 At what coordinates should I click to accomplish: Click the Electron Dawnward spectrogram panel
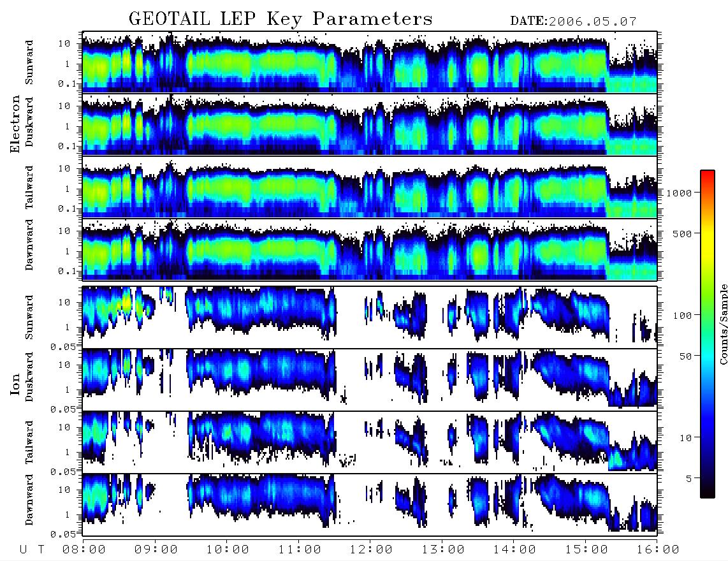370,249
